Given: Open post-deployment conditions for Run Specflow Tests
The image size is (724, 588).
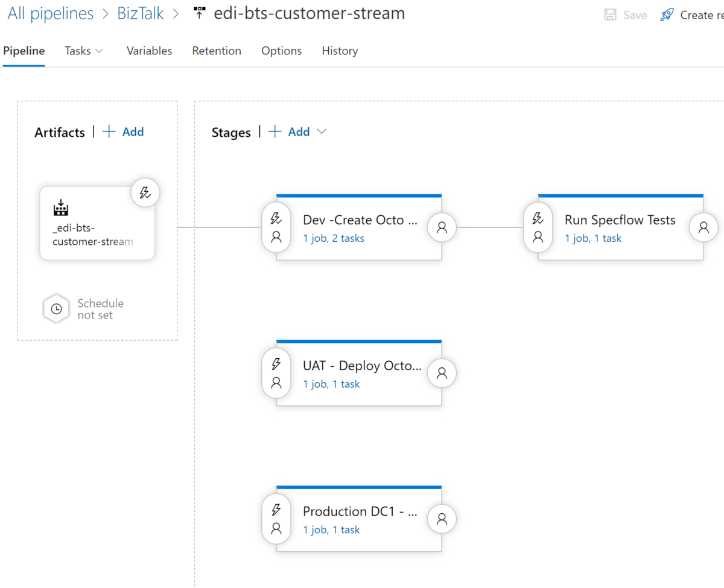Looking at the screenshot, I should point(703,227).
